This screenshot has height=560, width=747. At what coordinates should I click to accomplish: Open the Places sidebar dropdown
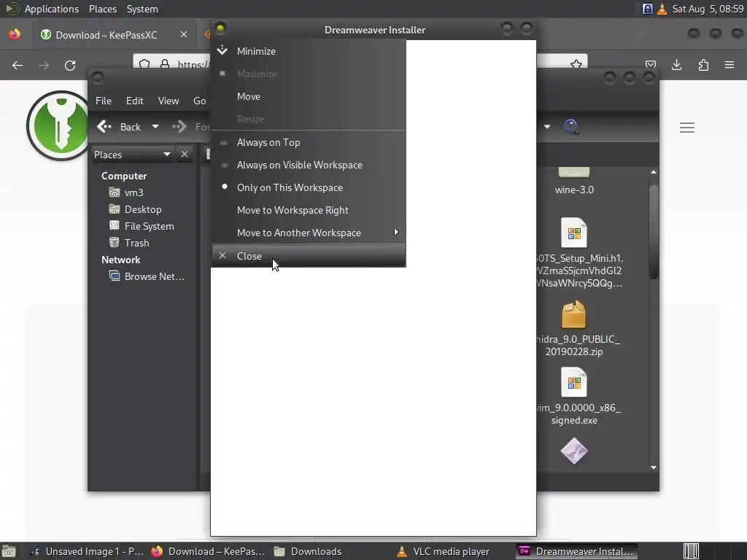click(132, 155)
